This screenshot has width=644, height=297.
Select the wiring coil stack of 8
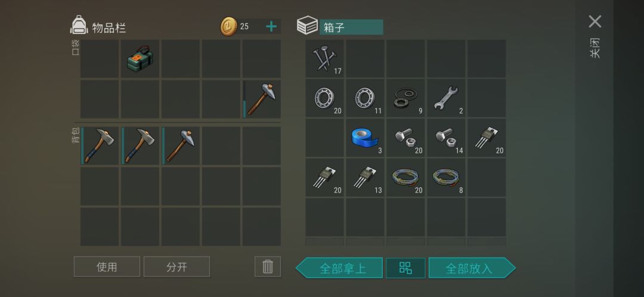tap(446, 178)
